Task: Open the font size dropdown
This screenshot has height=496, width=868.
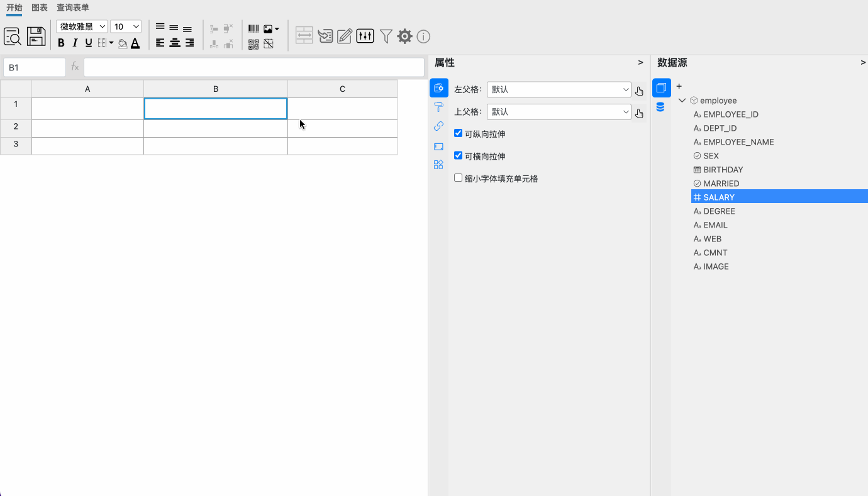Action: [x=126, y=26]
